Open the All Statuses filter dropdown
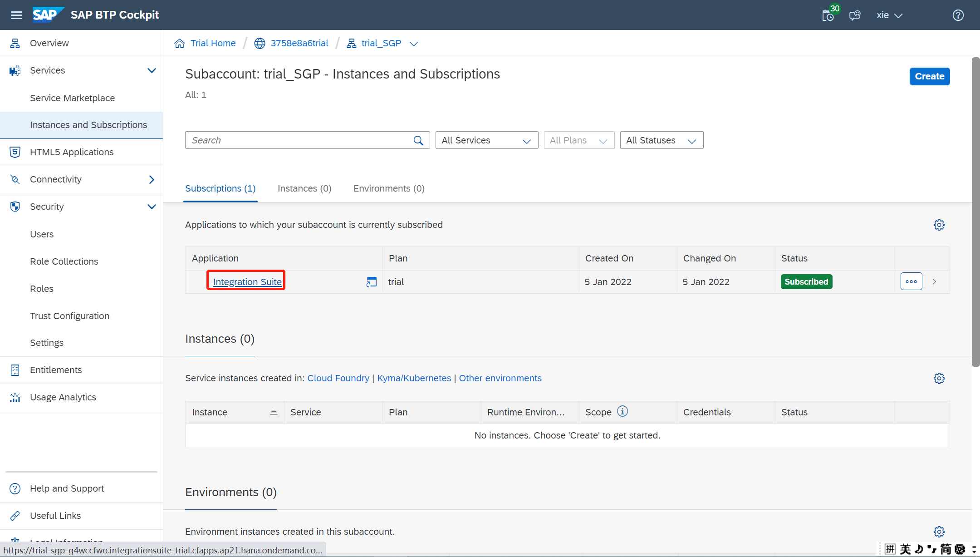This screenshot has width=980, height=557. 661,140
